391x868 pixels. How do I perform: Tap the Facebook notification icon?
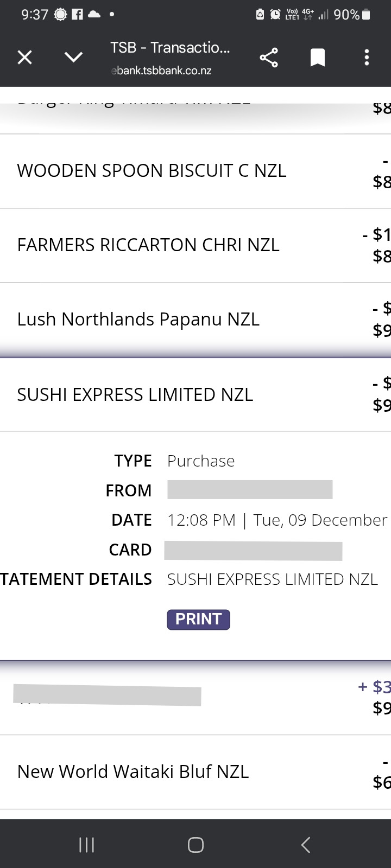[77, 15]
